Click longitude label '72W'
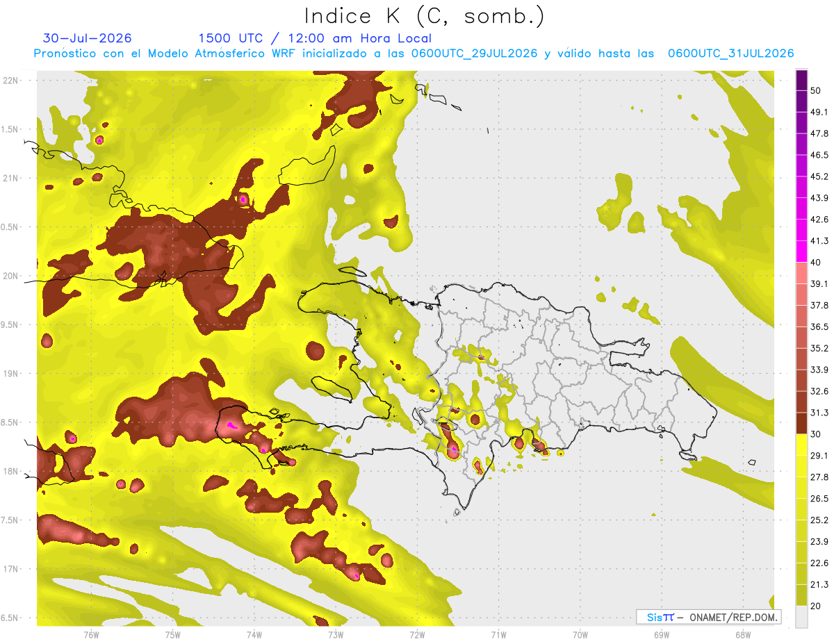The width and height of the screenshot is (834, 644). (x=417, y=635)
